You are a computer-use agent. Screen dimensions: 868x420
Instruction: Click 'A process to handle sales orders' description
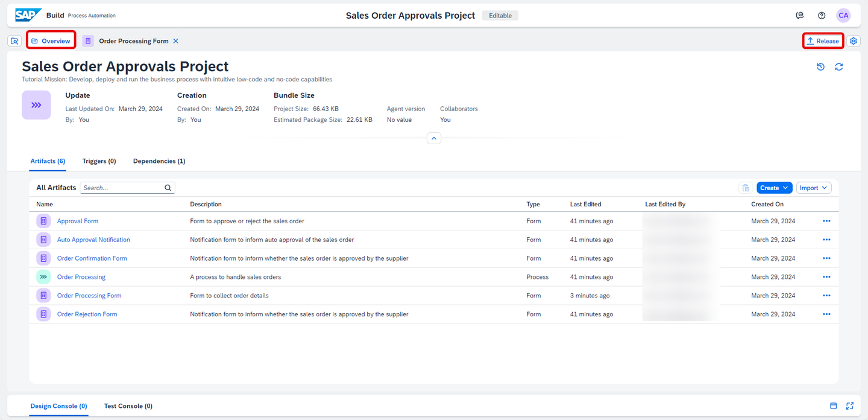pos(236,277)
